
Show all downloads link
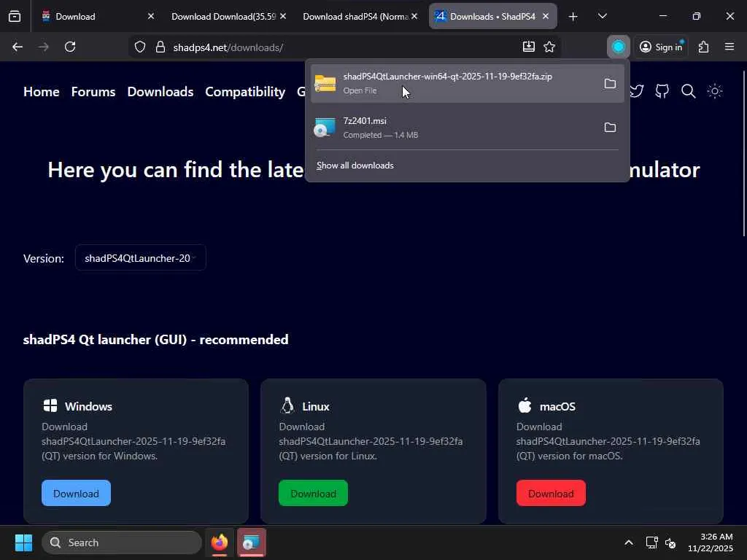[355, 166]
